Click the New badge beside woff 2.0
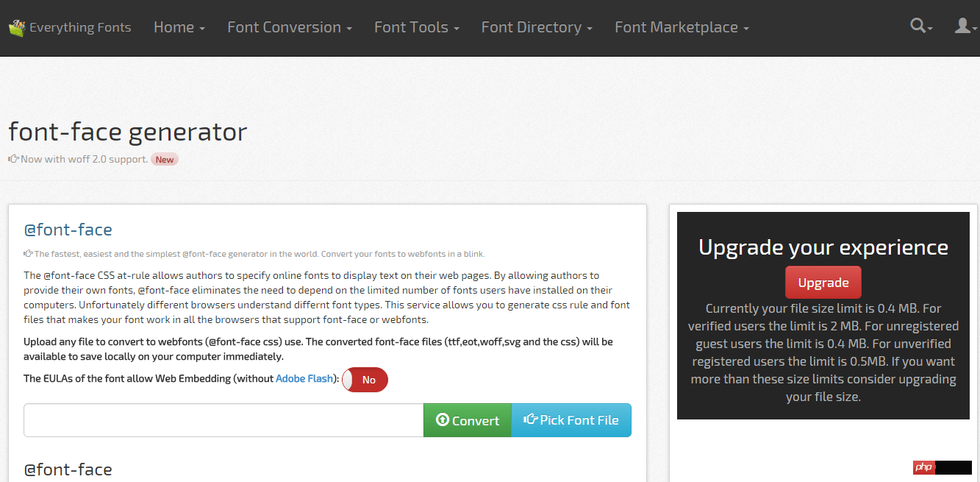This screenshot has width=980, height=482. [x=165, y=159]
